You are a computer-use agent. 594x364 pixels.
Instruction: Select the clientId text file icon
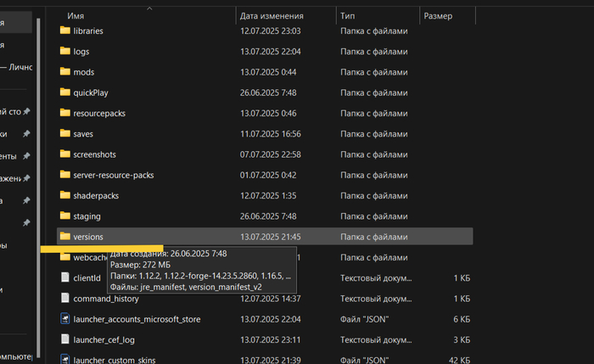click(x=64, y=277)
